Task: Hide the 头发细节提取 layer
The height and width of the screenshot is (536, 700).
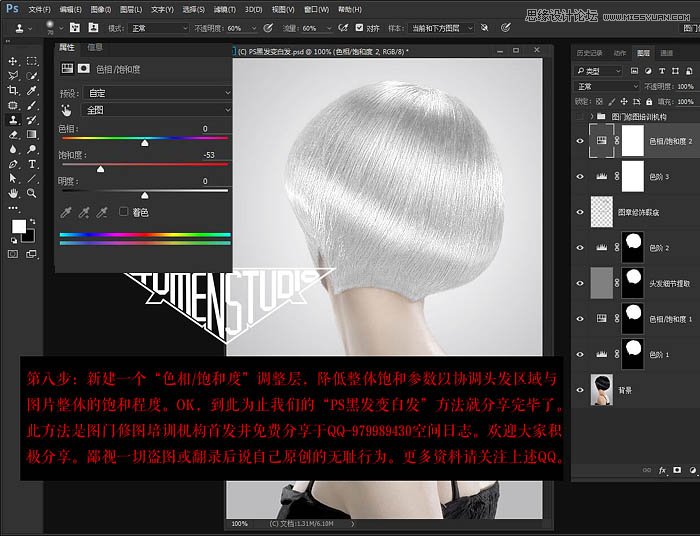Action: 580,283
